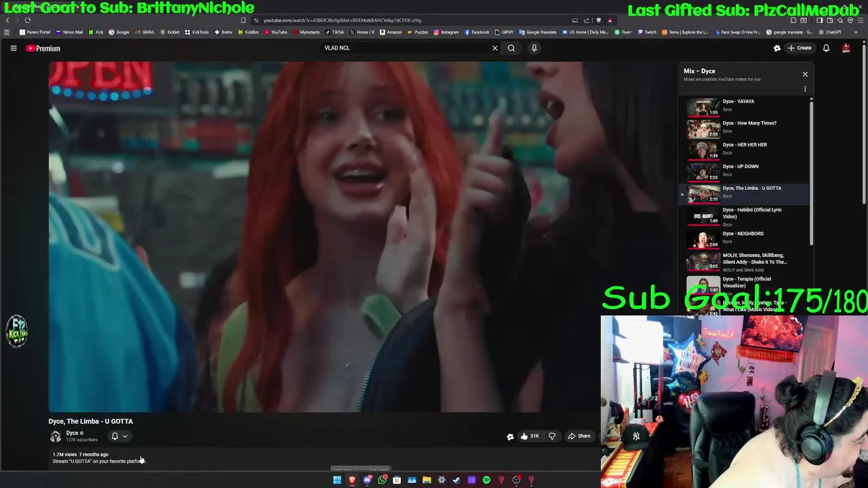
Task: Open Steam from the taskbar
Action: point(456,480)
